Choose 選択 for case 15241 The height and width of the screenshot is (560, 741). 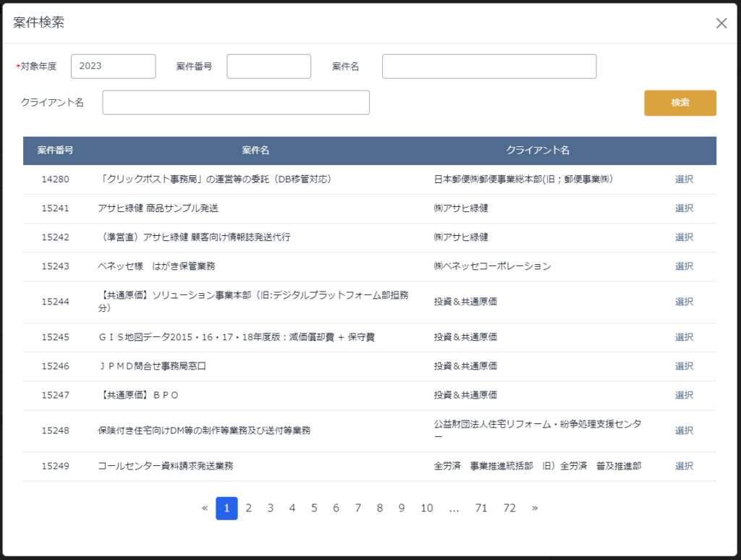pos(684,208)
